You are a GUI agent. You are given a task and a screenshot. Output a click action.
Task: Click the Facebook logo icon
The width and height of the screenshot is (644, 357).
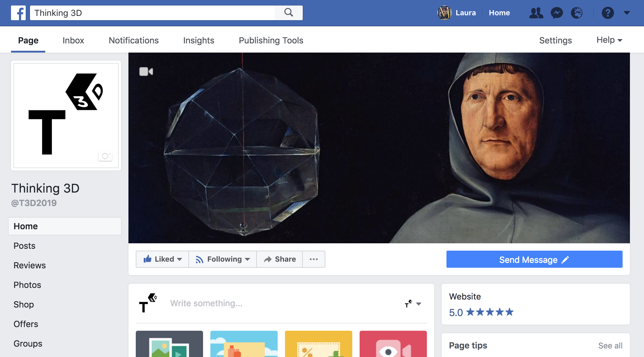18,13
